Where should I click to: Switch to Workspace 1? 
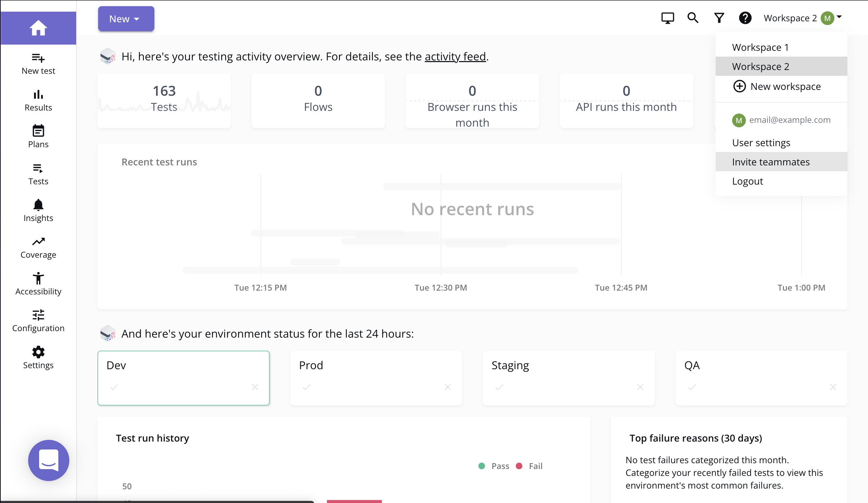tap(760, 47)
